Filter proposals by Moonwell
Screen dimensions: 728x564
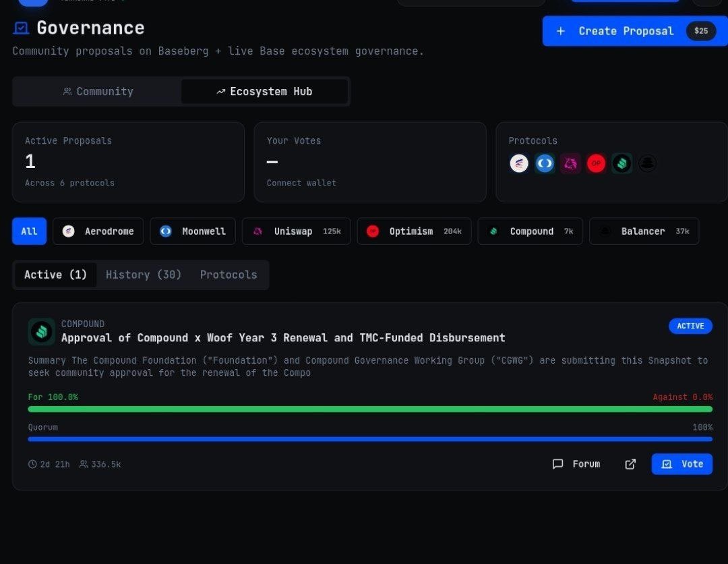click(x=193, y=231)
